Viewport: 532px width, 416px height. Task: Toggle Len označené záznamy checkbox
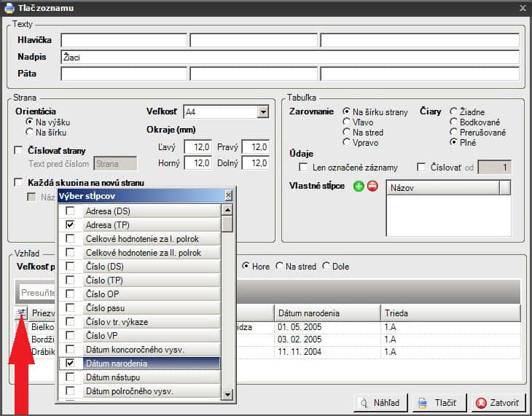pyautogui.click(x=303, y=167)
